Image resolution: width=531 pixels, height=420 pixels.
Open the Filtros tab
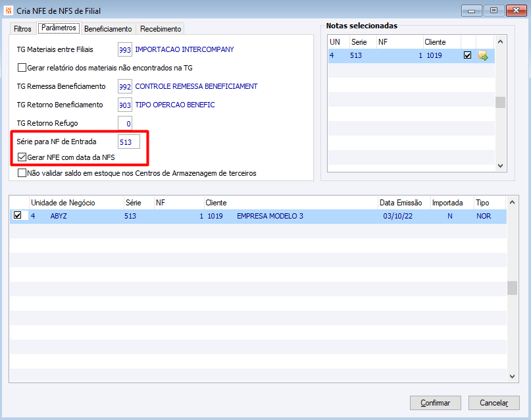point(22,29)
